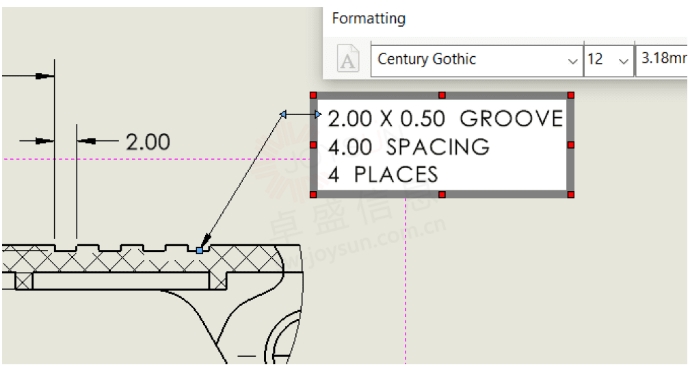Click the right-middle red handle of note

click(571, 145)
